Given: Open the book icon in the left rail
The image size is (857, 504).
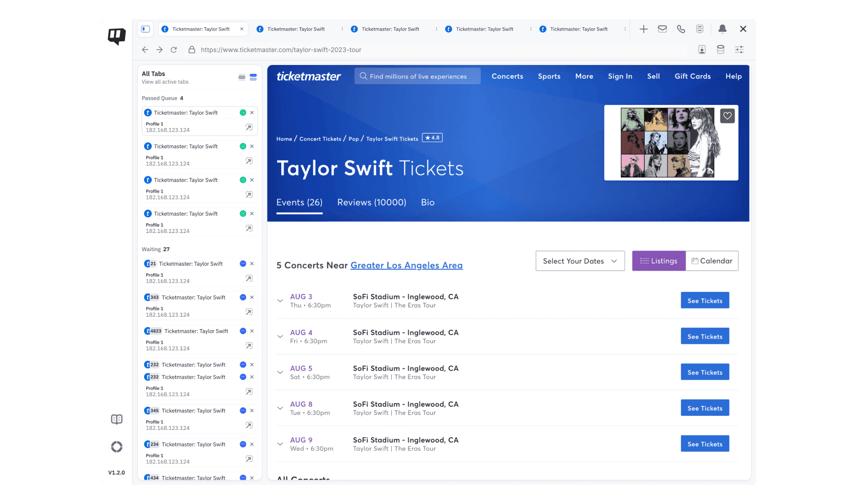Looking at the screenshot, I should click(117, 419).
